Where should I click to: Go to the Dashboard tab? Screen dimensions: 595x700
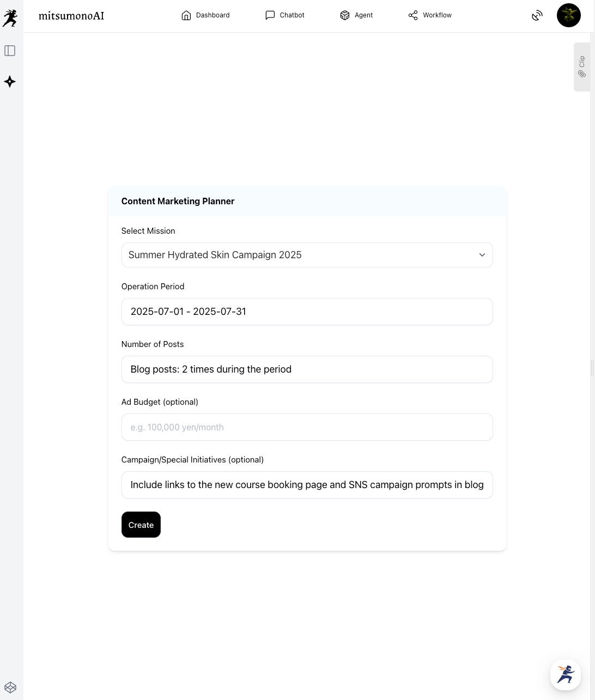click(205, 15)
